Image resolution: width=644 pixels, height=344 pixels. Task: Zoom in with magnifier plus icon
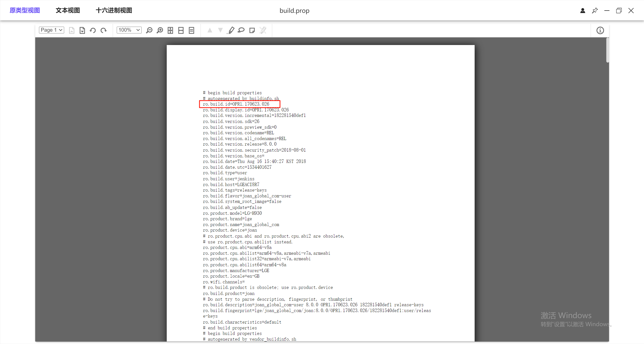click(x=160, y=30)
